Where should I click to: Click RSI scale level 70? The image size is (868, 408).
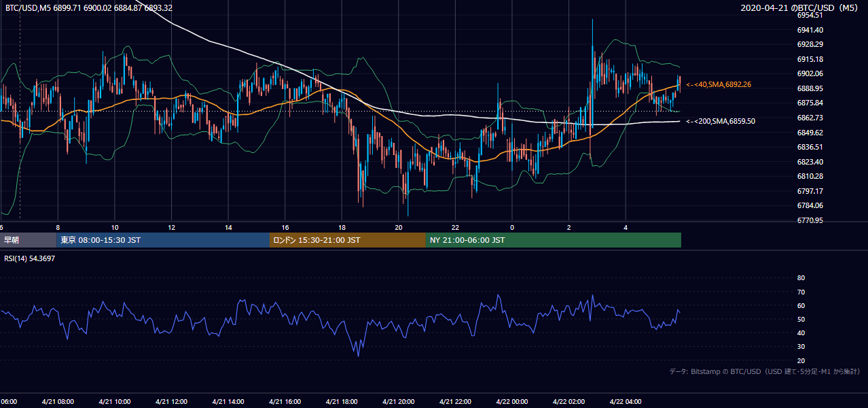click(801, 292)
